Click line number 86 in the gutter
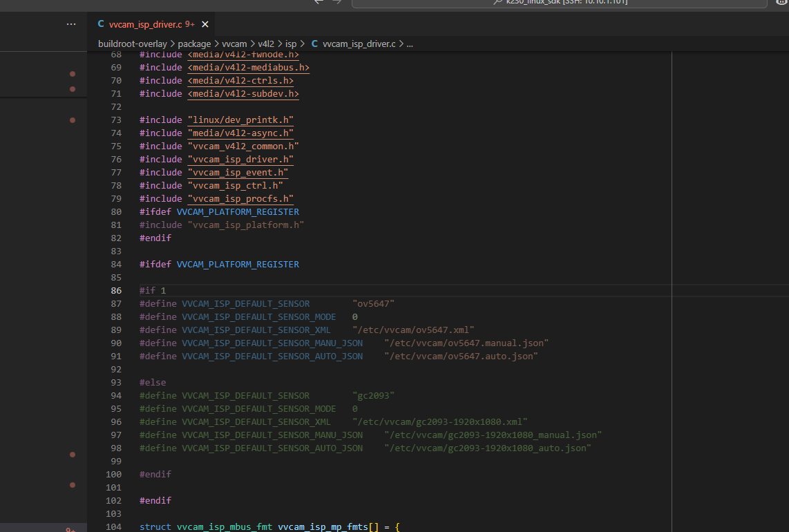This screenshot has height=532, width=789. 115,291
